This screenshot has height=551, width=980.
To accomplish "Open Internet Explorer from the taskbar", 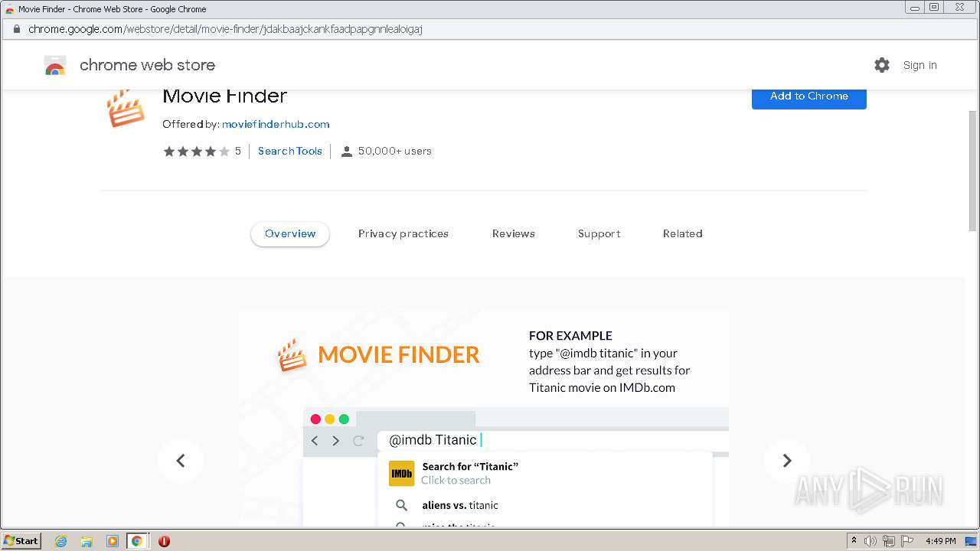I will (60, 541).
